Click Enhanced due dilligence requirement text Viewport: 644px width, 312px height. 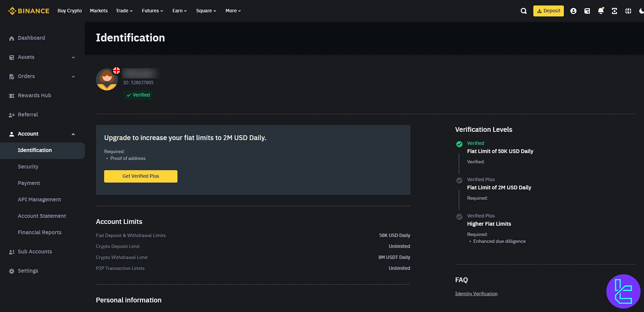[x=499, y=241]
